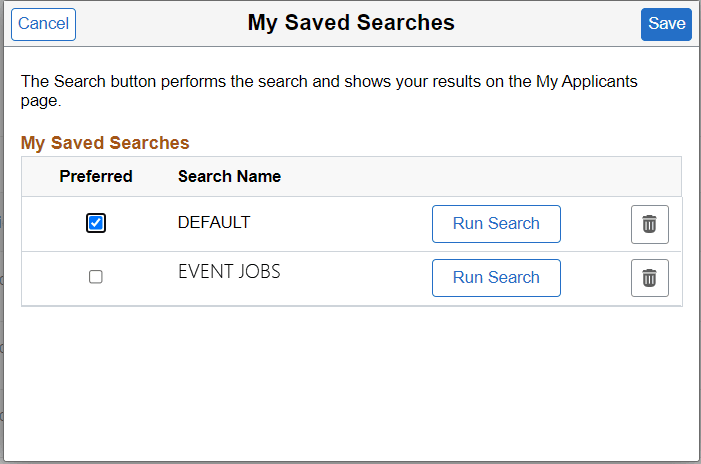Select the EVENT JOBS search name text

(x=229, y=270)
